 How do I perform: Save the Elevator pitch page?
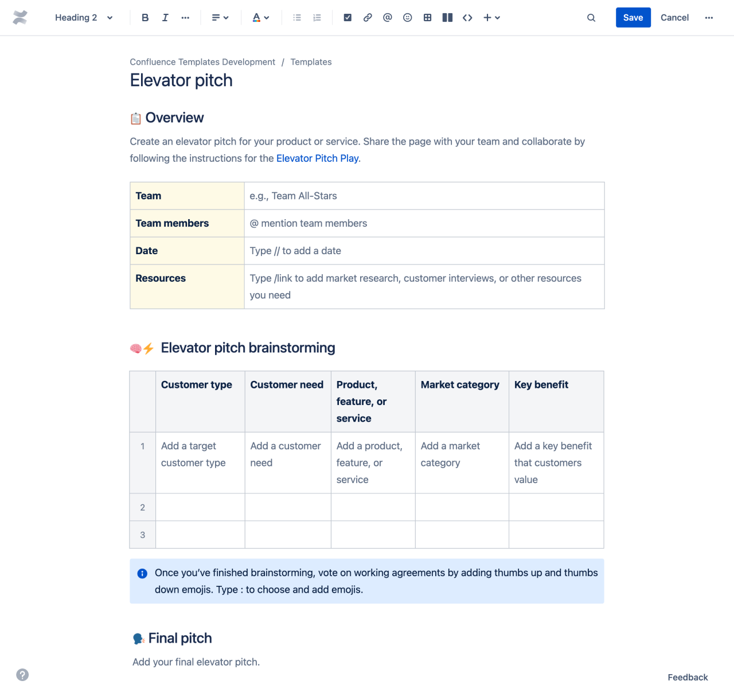633,17
